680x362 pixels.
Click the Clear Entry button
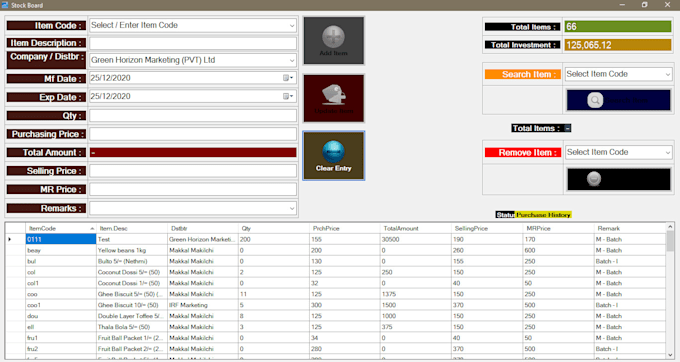pyautogui.click(x=333, y=156)
